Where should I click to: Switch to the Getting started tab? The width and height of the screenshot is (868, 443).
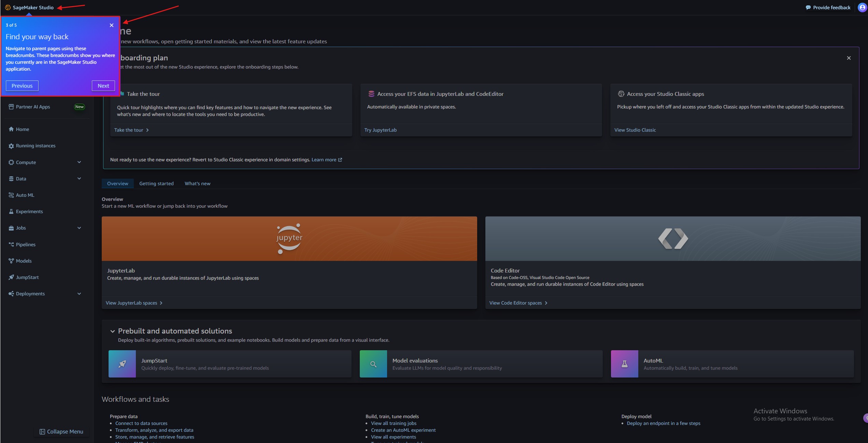156,183
